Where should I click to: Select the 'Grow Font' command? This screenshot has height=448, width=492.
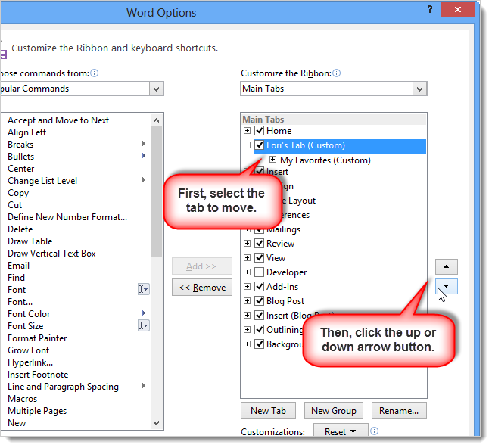coord(29,350)
